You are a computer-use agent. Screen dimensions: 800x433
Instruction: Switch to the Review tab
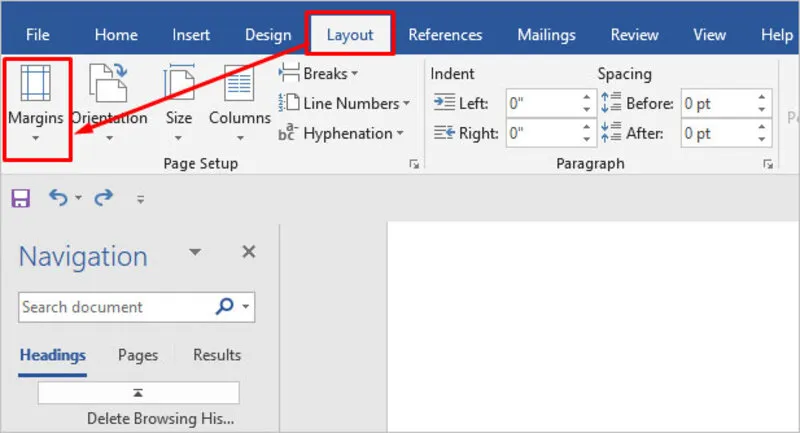click(x=634, y=35)
